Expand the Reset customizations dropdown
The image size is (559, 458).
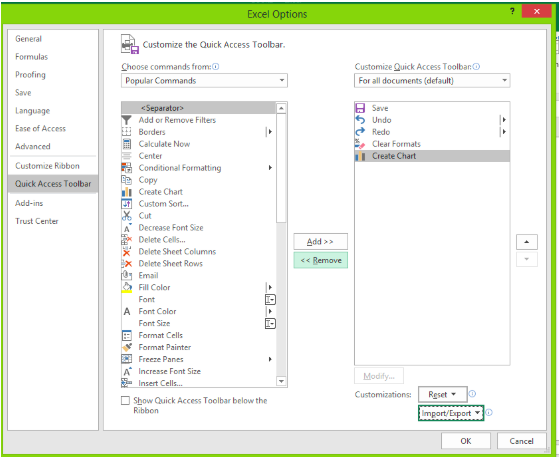(442, 395)
